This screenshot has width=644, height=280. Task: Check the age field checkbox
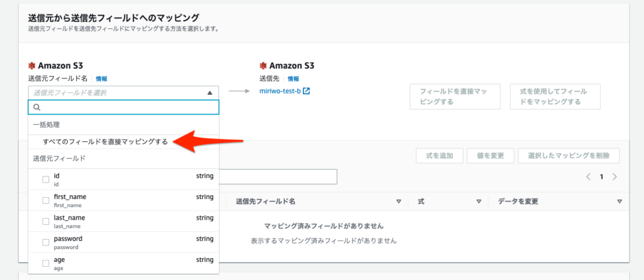46,263
